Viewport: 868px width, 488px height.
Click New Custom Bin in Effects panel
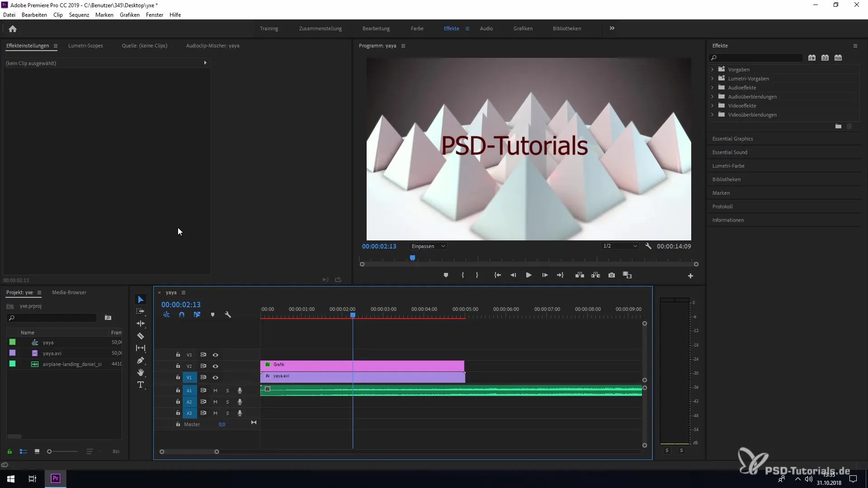point(838,127)
